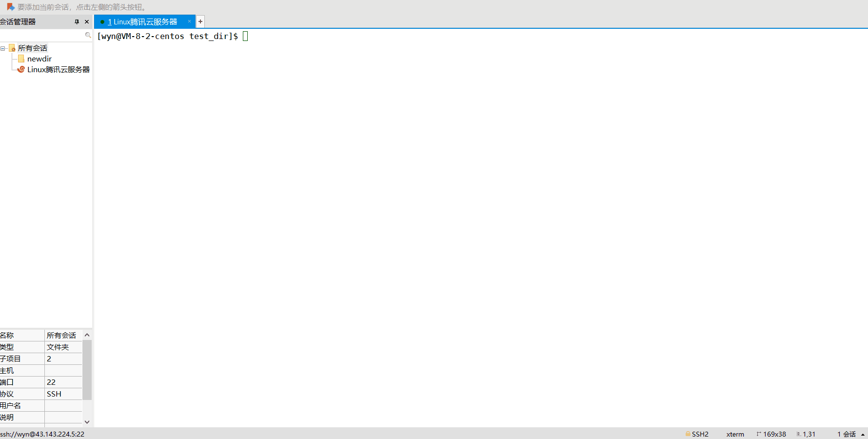Click the terminal prompt text test_dir
Screen dimensions: 868x439
pos(209,36)
